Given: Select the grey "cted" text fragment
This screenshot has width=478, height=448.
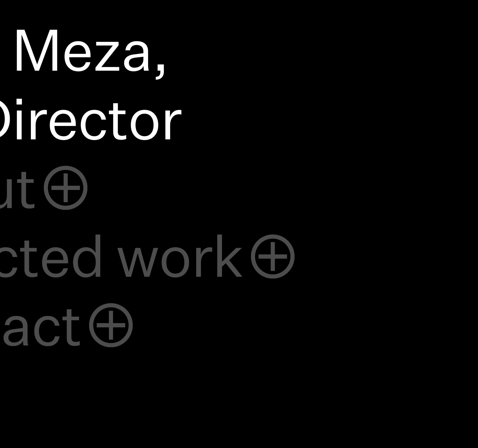Looking at the screenshot, I should (50, 259).
